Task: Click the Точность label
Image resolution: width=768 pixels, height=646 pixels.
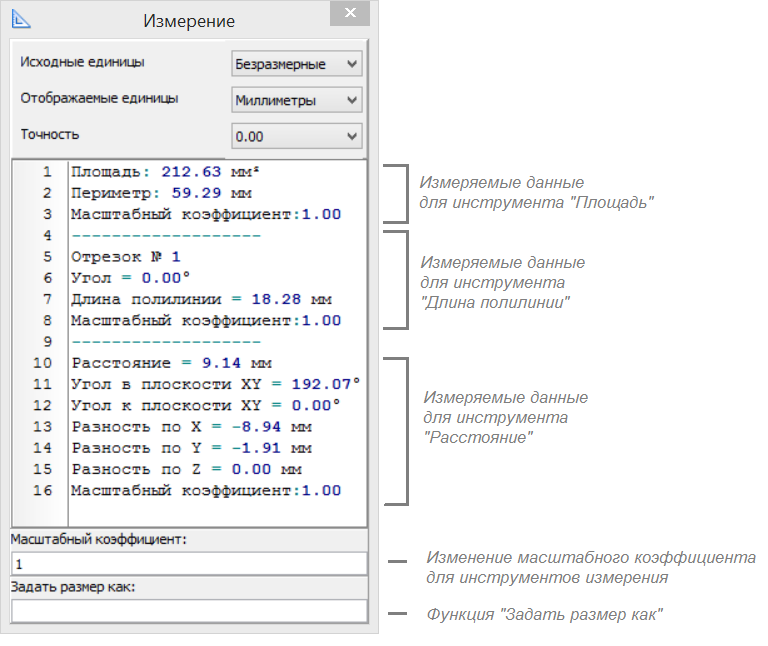Action: coord(49,134)
